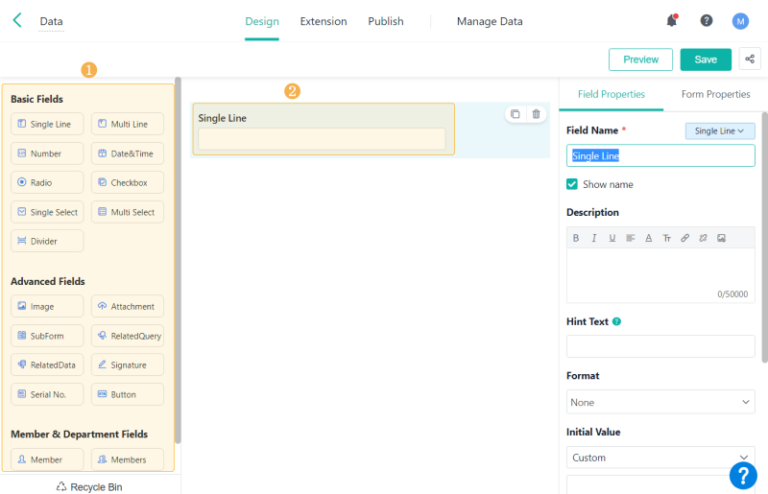Toggle the Show name checkbox
The width and height of the screenshot is (768, 494).
[572, 184]
